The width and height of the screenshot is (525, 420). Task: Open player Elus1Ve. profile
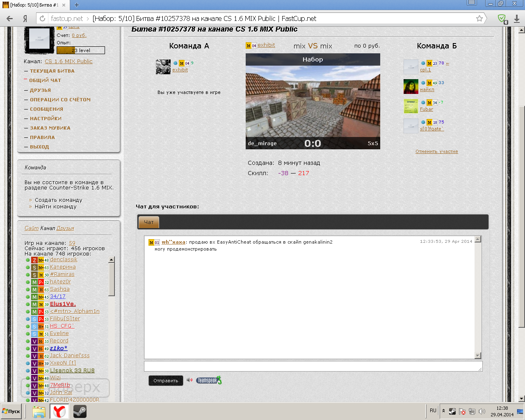tap(63, 304)
